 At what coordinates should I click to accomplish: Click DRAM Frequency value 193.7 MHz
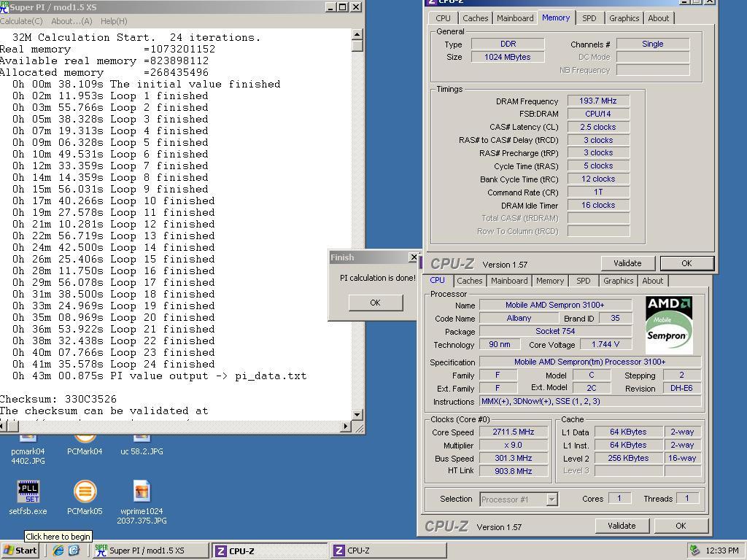pyautogui.click(x=598, y=101)
